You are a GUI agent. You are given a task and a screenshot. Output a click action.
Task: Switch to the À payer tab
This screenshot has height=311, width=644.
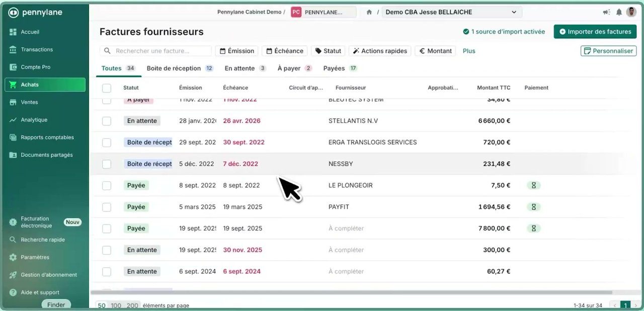point(294,68)
